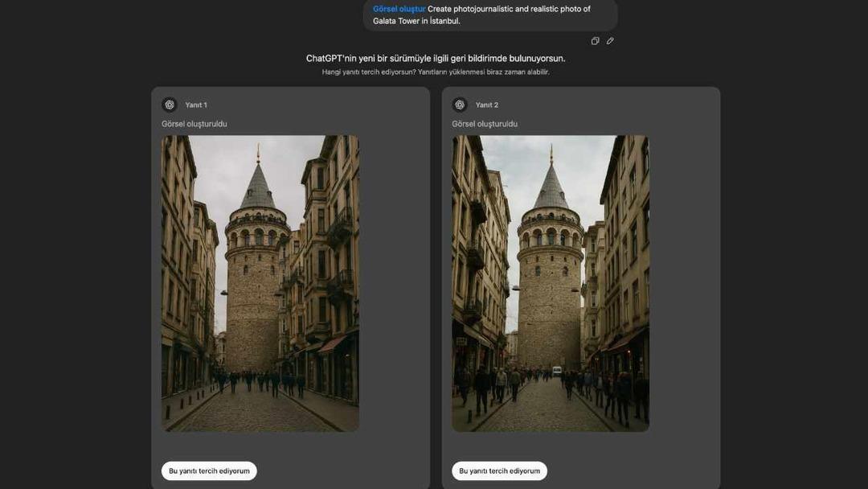Click the empty area right of Yanıt 1 image
Viewport: 868px width, 489px height.
[x=392, y=281]
